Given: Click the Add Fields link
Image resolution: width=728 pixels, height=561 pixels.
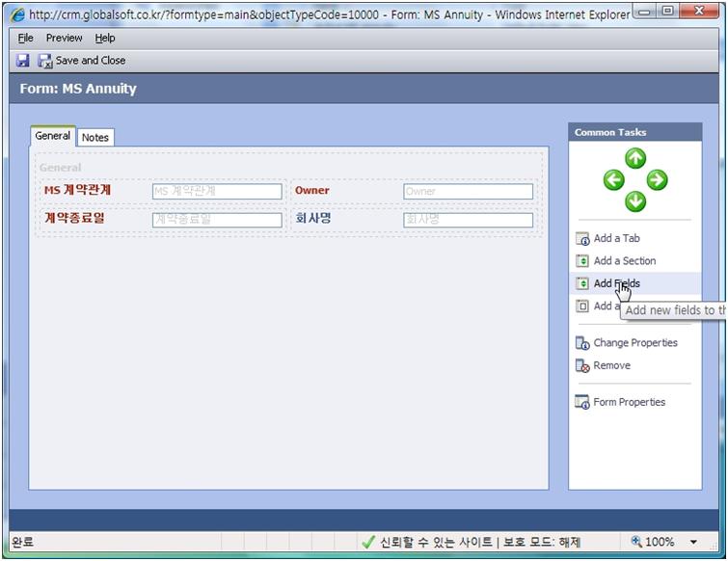Looking at the screenshot, I should (x=616, y=283).
